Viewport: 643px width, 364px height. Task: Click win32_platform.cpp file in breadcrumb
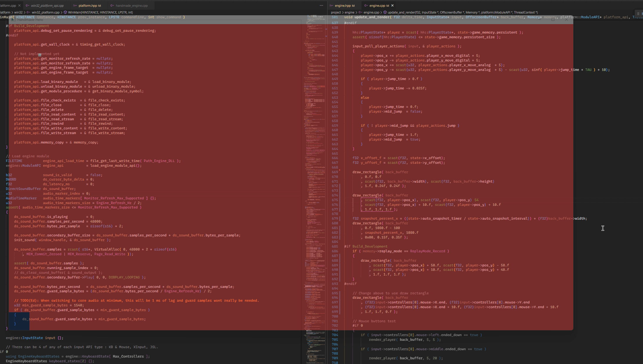point(45,12)
